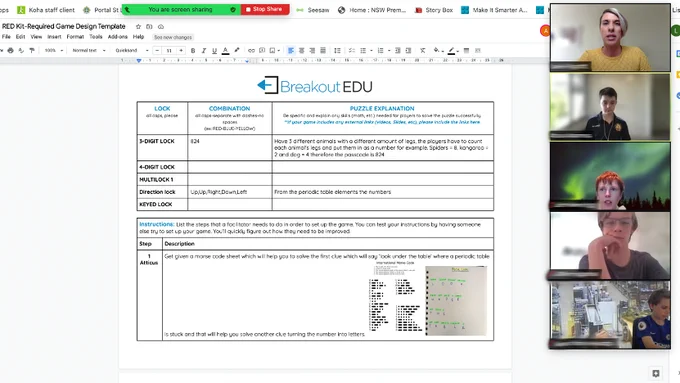
Task: Click the font size input field
Action: [169, 51]
